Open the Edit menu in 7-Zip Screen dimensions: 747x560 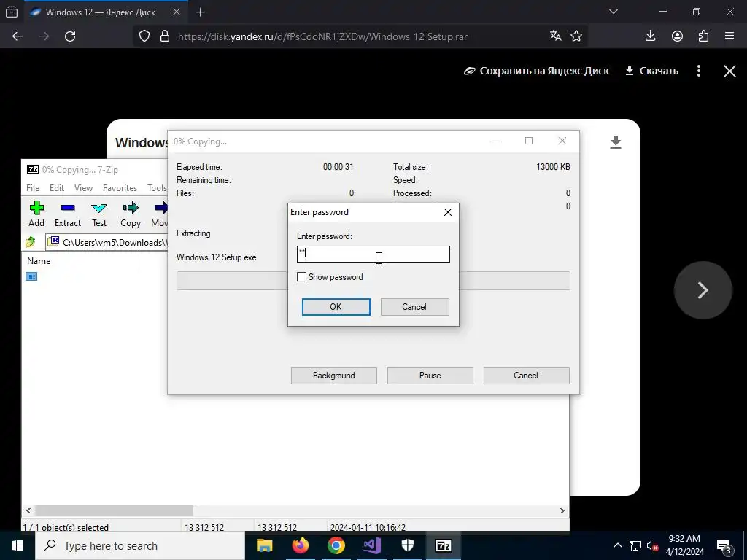pos(57,187)
